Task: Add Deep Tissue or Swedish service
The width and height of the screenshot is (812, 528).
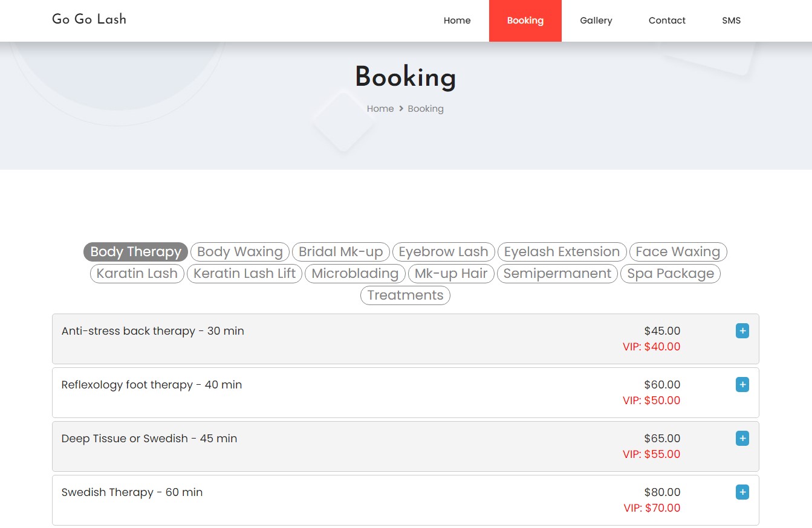Action: 742,439
